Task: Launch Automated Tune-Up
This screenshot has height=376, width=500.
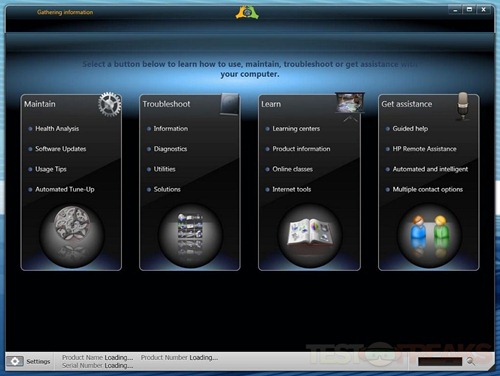Action: pos(65,189)
